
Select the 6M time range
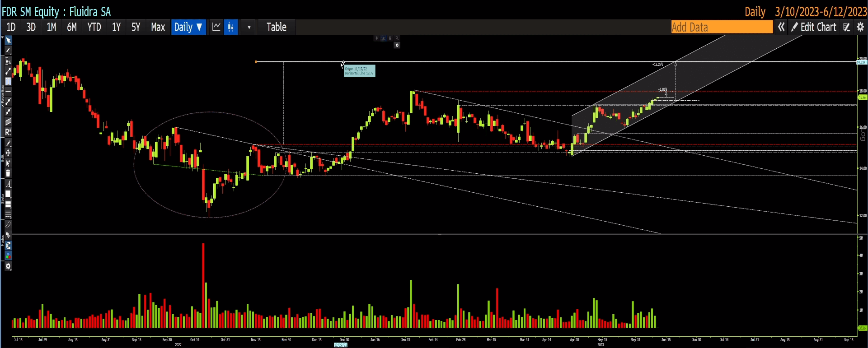tap(72, 27)
